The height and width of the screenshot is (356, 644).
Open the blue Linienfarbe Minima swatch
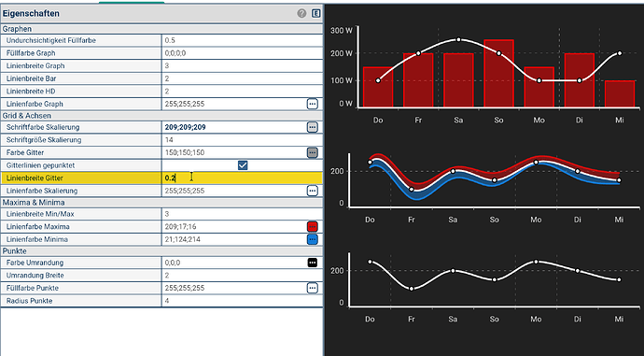tap(313, 239)
